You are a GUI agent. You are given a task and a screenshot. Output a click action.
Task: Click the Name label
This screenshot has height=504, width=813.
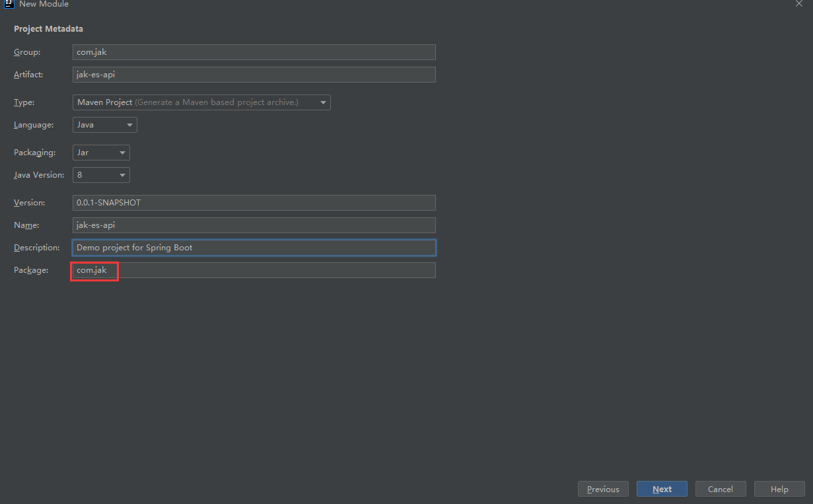(26, 225)
